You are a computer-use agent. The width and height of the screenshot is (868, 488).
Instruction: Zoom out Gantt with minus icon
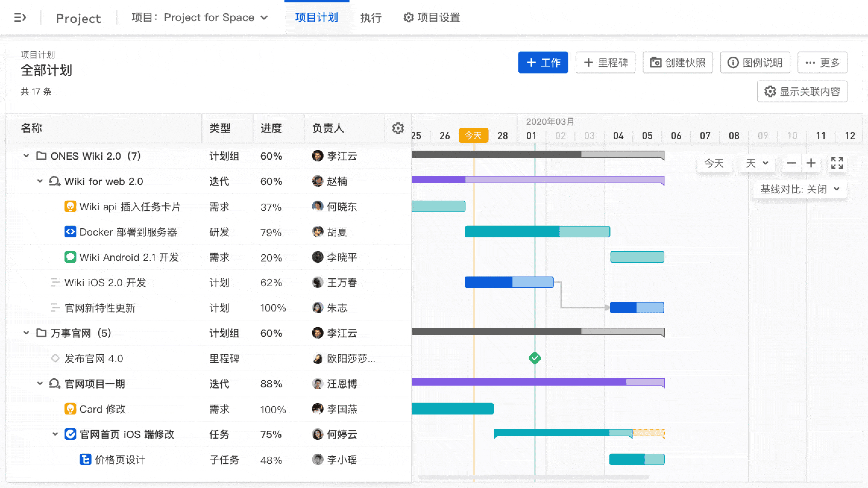tap(791, 163)
